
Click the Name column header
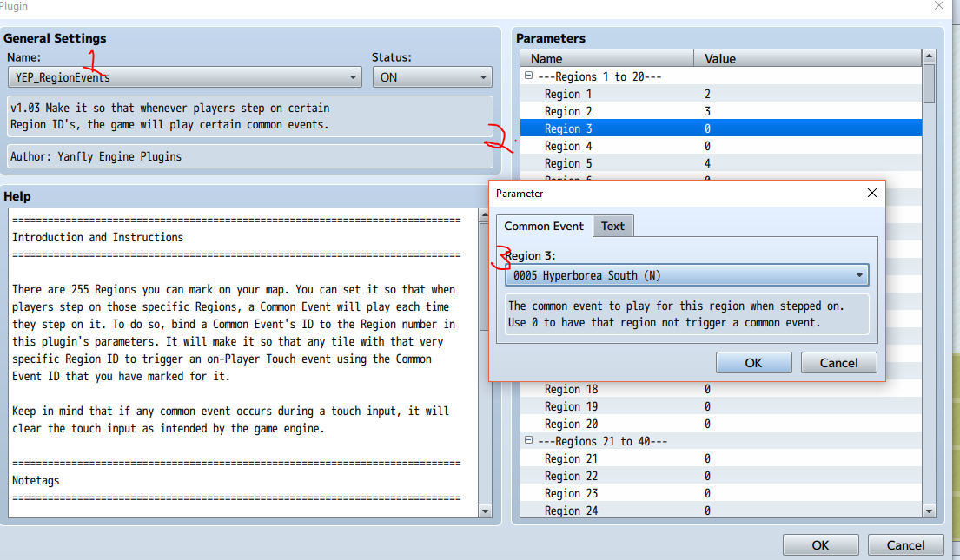pyautogui.click(x=606, y=59)
